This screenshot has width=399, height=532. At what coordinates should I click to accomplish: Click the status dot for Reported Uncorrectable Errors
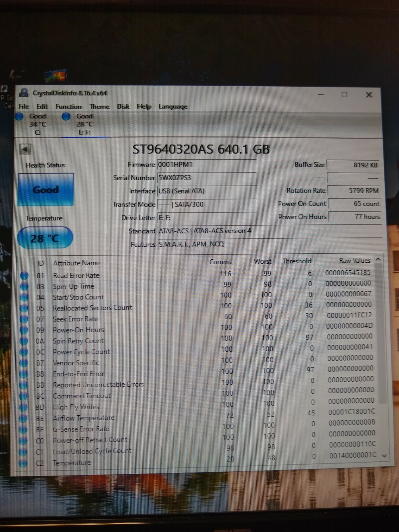23,385
